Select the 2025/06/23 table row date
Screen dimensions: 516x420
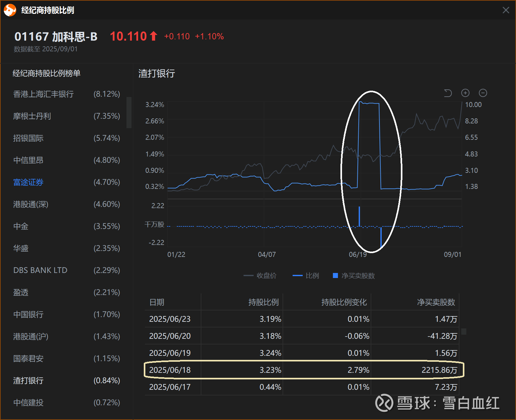point(170,319)
